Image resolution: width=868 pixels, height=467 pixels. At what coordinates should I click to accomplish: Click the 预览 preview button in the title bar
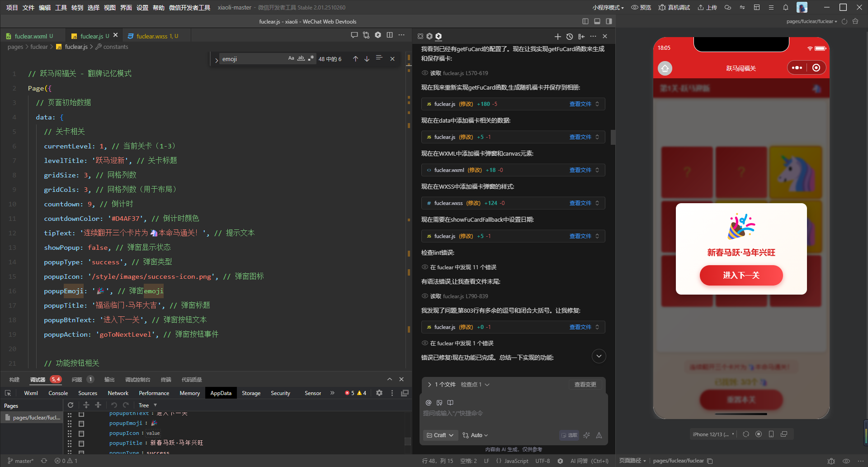click(641, 7)
